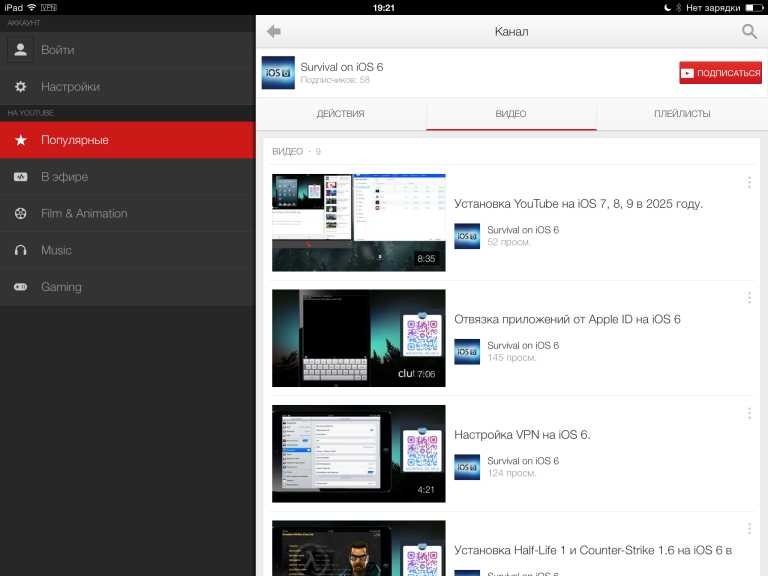Screen dimensions: 768x576
Task: Click channel name beside 52 просм.
Action: coord(523,230)
